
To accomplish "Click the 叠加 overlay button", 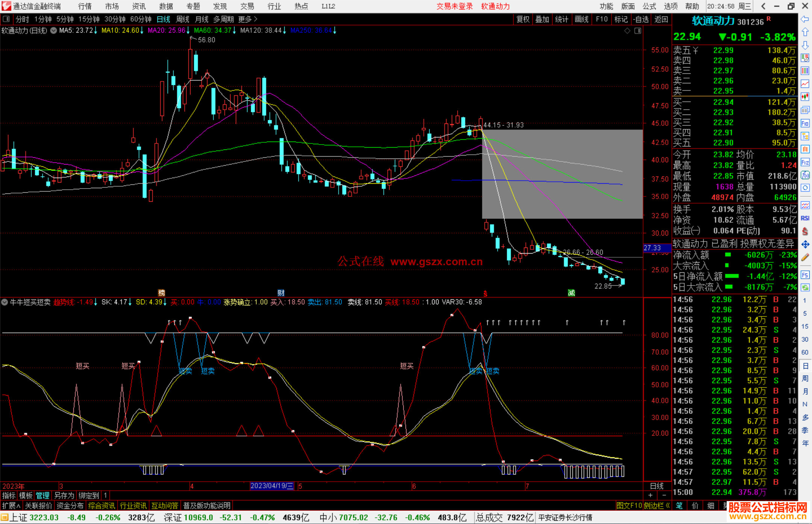I will click(x=542, y=19).
